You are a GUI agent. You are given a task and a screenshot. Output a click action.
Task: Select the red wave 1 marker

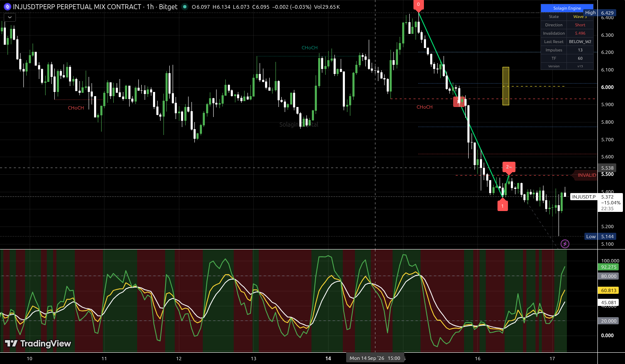click(x=503, y=205)
